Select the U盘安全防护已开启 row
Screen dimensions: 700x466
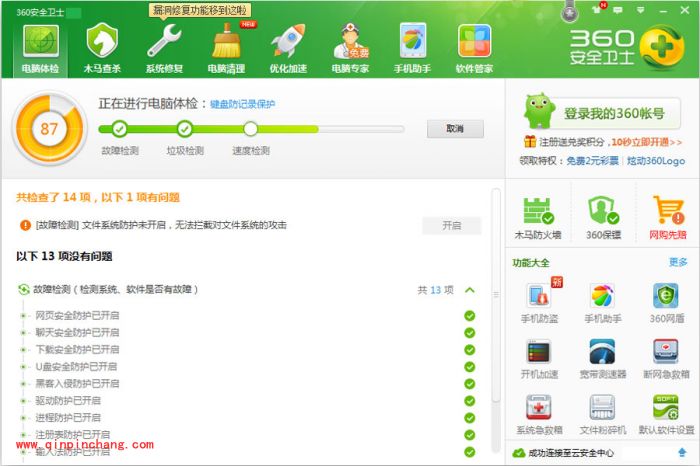(x=247, y=366)
